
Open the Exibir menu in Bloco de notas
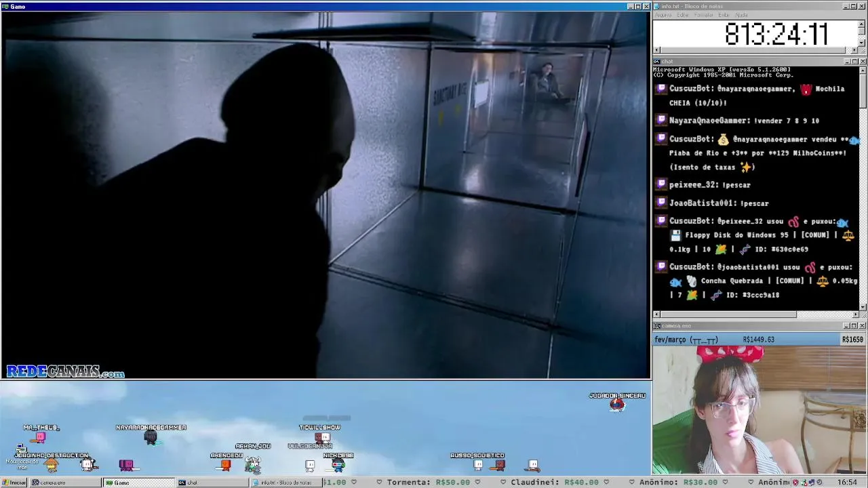pos(724,15)
